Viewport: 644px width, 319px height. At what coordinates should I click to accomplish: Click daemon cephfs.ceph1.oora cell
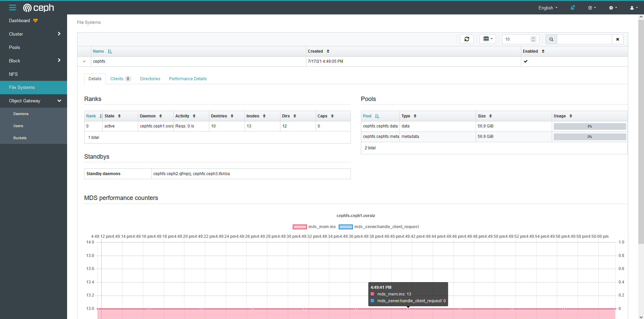156,126
